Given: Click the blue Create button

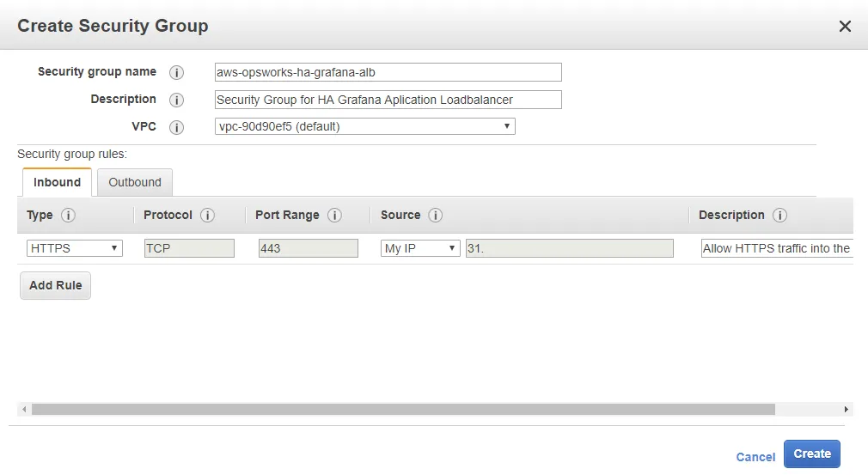Looking at the screenshot, I should 811,454.
